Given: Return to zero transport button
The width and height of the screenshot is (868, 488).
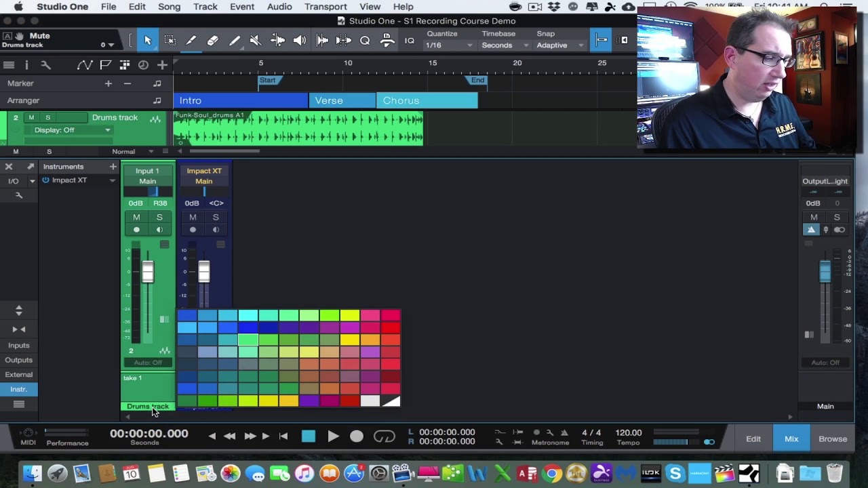Looking at the screenshot, I should (x=283, y=436).
